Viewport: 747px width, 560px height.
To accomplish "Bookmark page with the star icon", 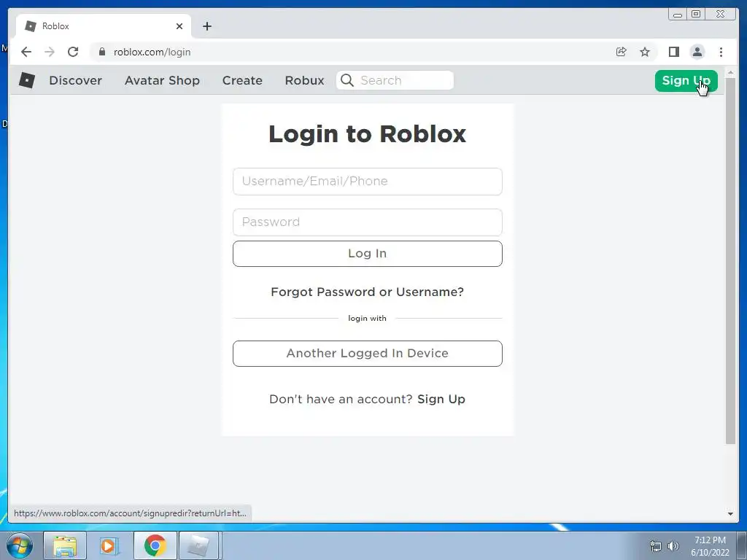I will tap(645, 52).
